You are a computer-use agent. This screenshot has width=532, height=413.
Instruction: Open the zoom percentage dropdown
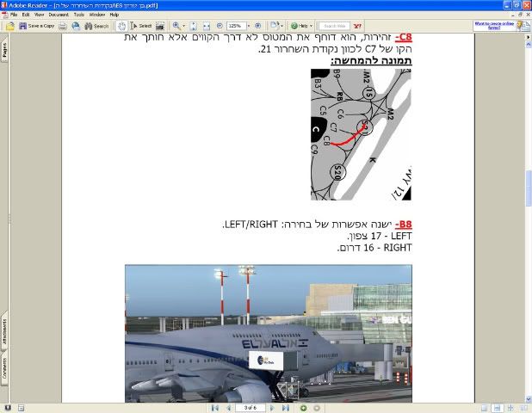tap(247, 26)
